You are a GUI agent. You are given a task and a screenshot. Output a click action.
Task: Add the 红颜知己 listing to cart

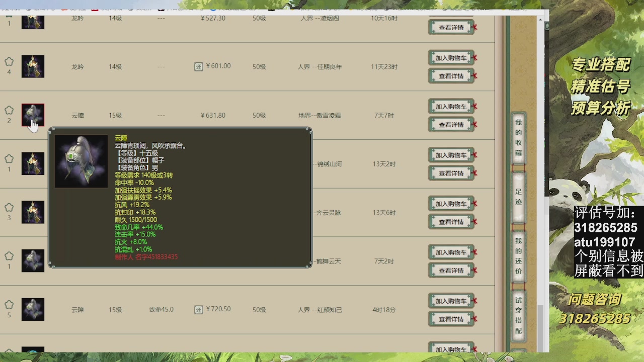(x=451, y=301)
